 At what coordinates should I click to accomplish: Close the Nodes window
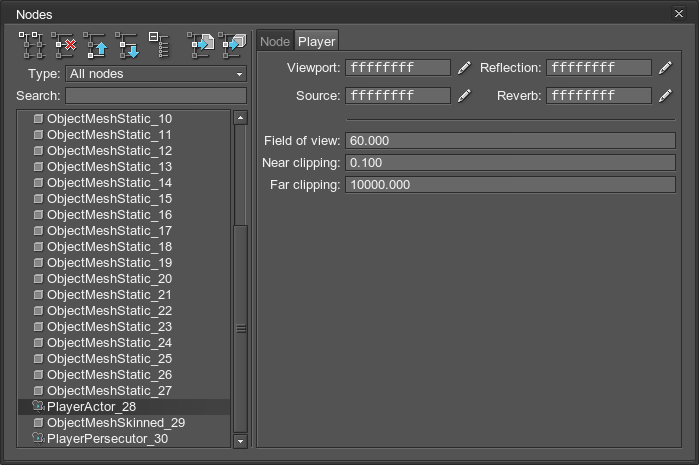click(680, 13)
